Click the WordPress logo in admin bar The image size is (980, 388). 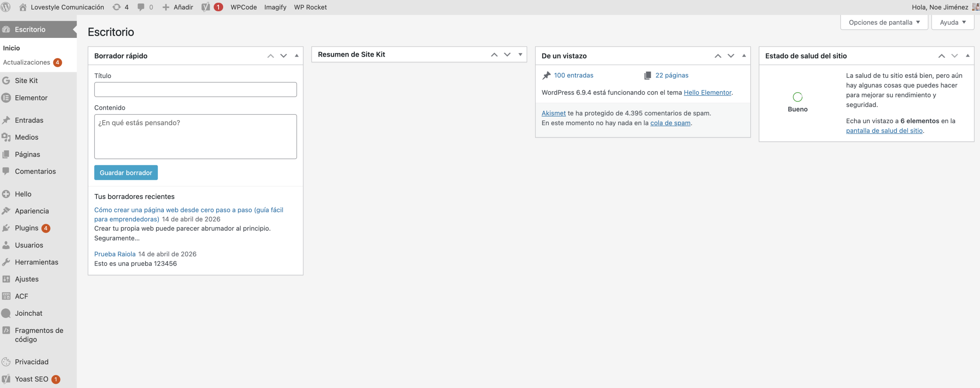click(x=6, y=7)
